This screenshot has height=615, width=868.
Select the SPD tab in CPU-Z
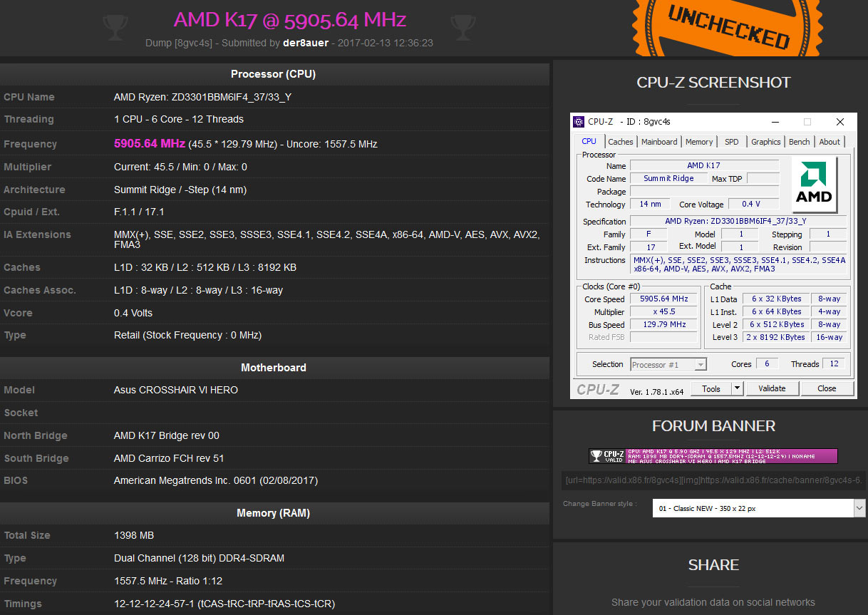pos(731,141)
